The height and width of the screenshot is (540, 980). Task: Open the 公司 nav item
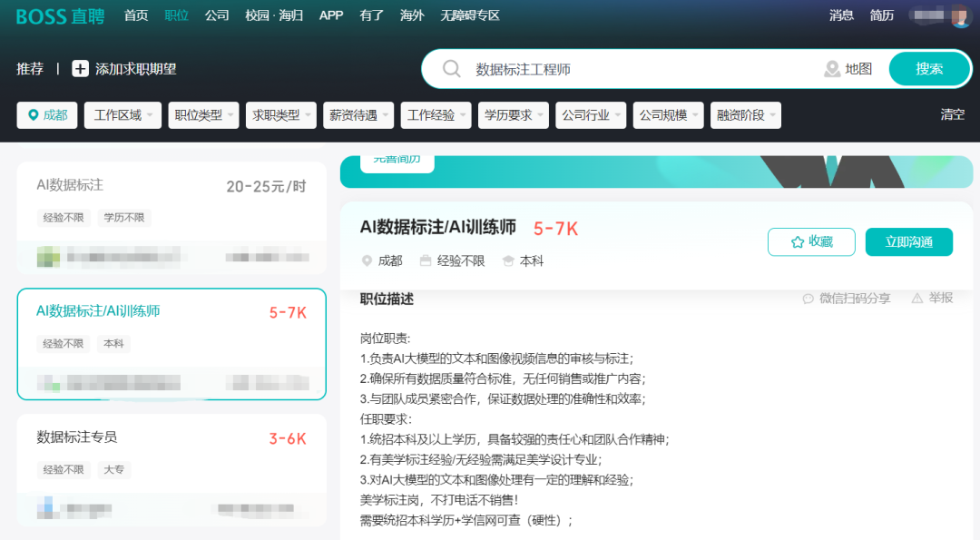click(217, 15)
